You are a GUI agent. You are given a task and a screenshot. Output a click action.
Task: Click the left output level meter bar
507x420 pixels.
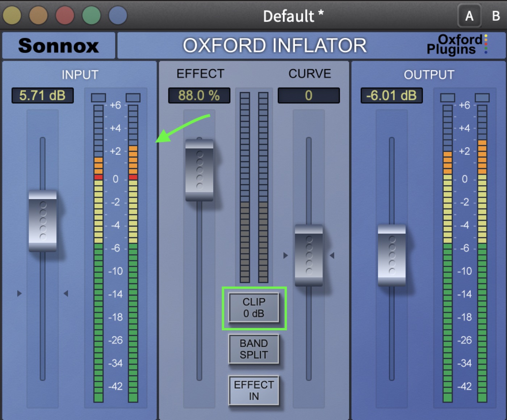coord(448,254)
